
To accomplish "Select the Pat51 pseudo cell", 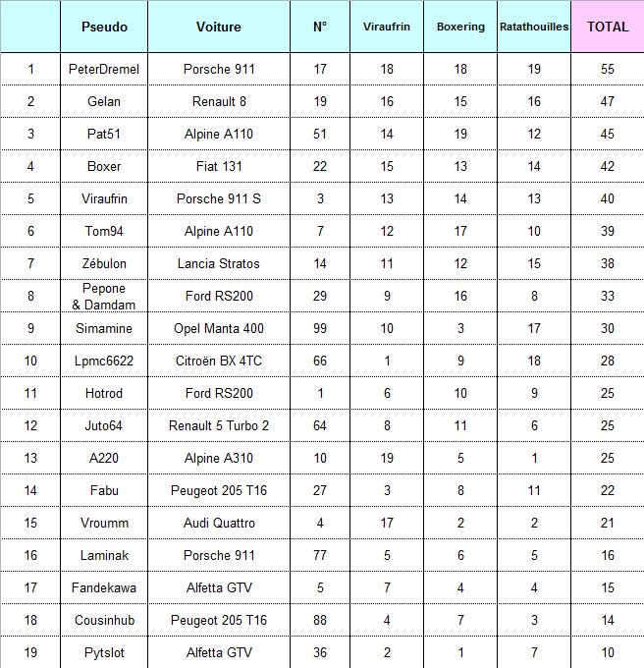I will click(104, 135).
